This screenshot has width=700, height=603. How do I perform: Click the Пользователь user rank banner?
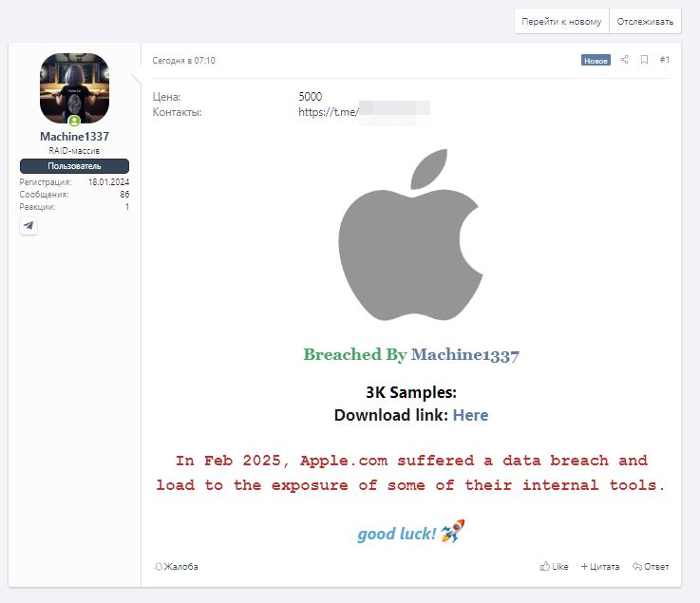(74, 166)
